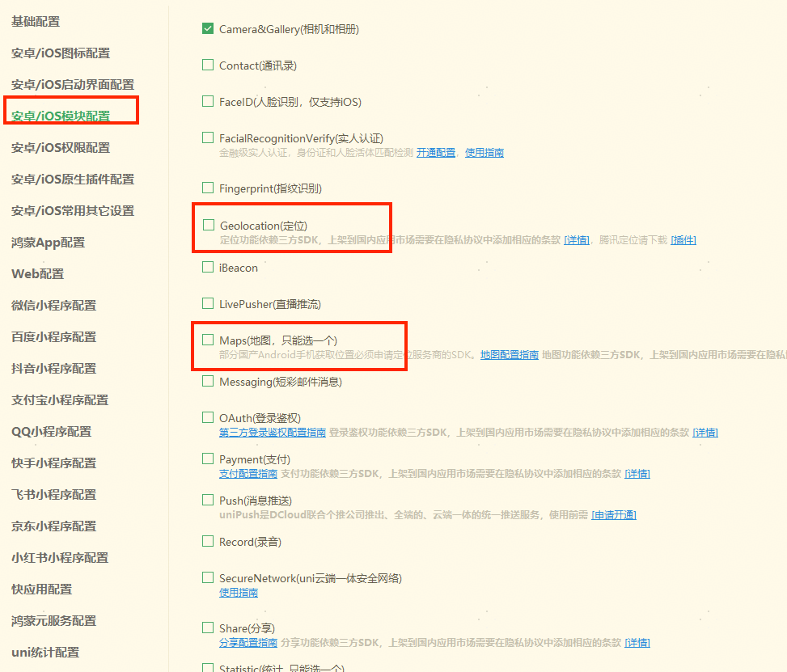The width and height of the screenshot is (787, 672).
Task: Check the iBeacon module checkbox
Action: tap(208, 267)
